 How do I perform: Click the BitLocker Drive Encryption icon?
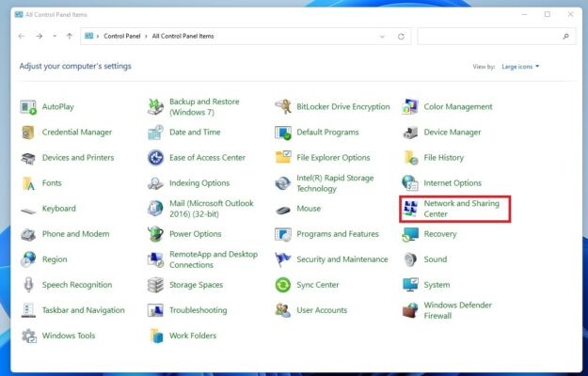click(283, 107)
